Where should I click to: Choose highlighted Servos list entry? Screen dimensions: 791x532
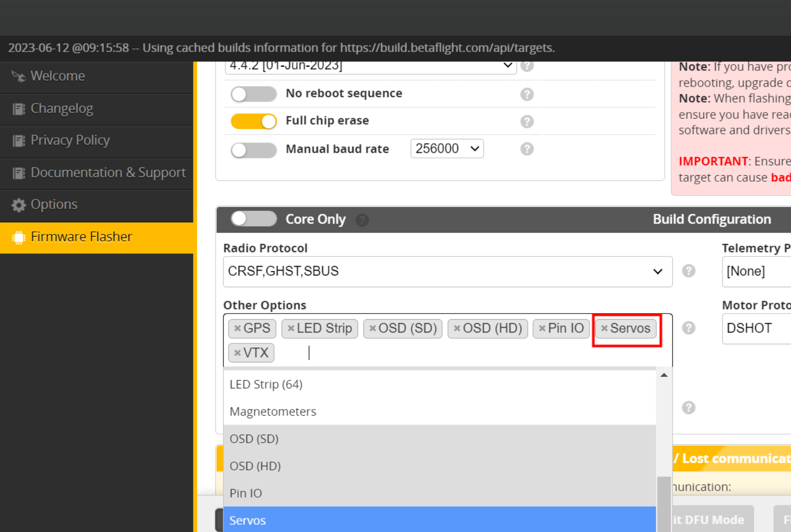pyautogui.click(x=440, y=520)
